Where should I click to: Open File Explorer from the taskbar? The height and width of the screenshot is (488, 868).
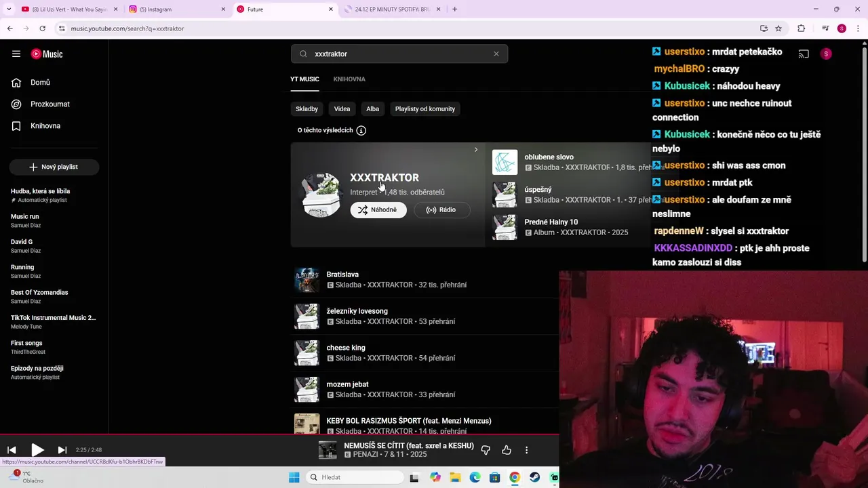pyautogui.click(x=455, y=477)
